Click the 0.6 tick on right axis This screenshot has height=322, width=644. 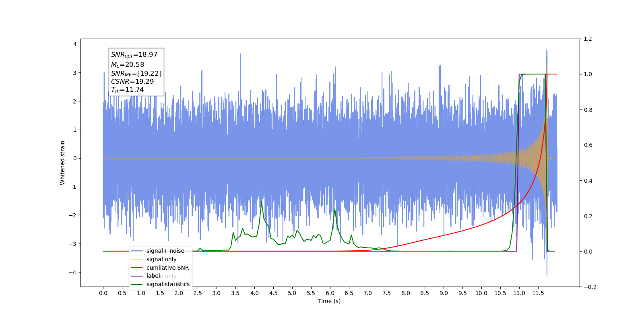588,145
